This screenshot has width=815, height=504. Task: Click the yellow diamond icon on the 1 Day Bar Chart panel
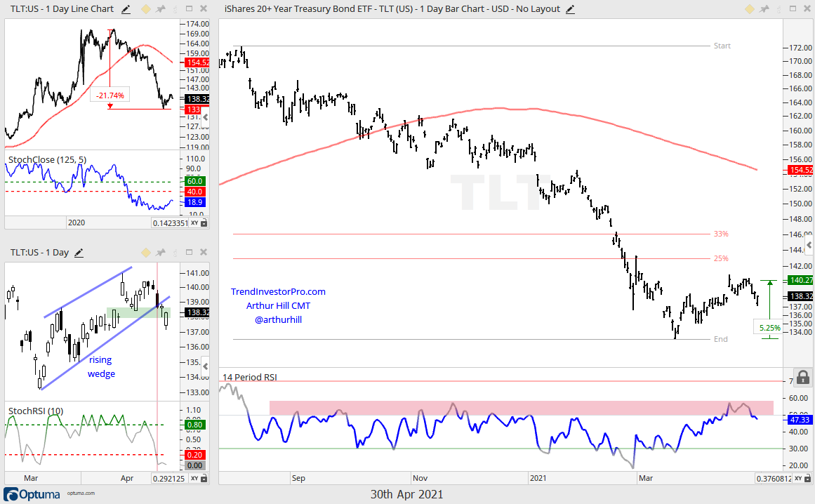click(x=750, y=9)
